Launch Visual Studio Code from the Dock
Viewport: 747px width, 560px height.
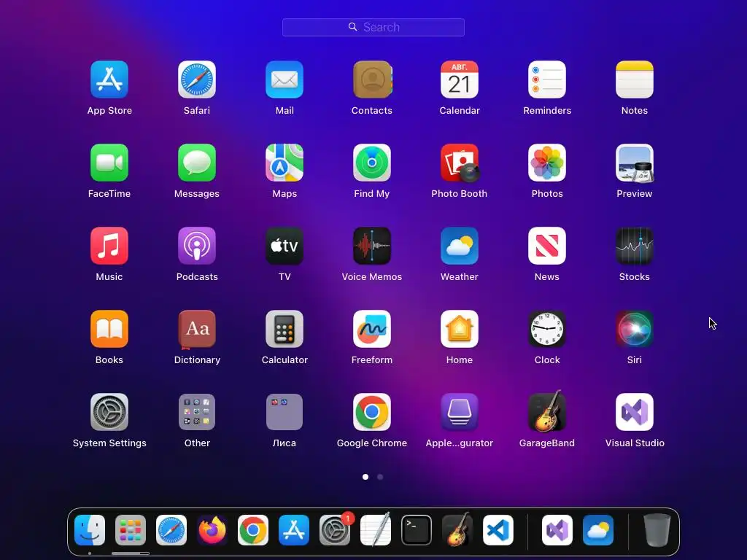pyautogui.click(x=498, y=530)
